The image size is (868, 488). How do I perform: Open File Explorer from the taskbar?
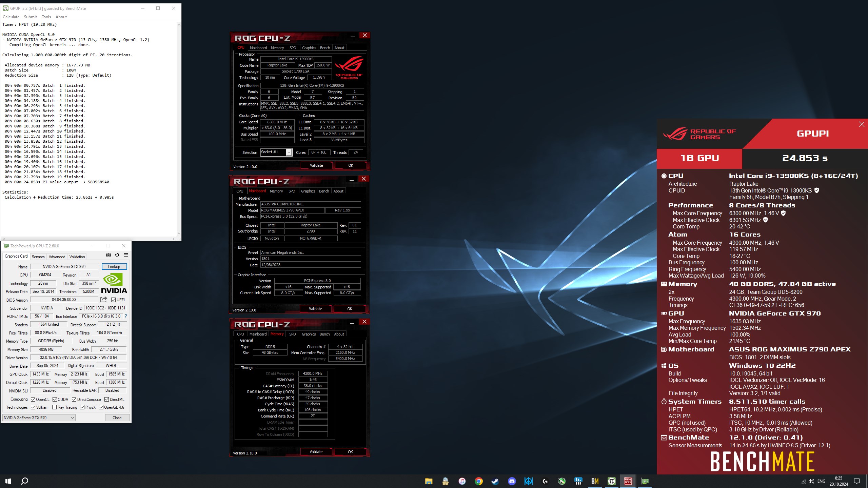click(429, 481)
